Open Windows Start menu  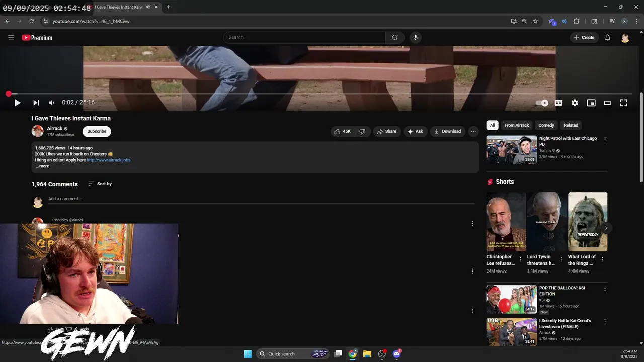pos(248,354)
